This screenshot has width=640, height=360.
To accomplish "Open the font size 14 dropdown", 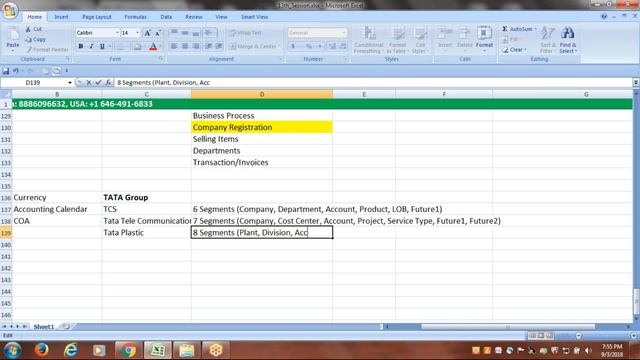I will 138,33.
